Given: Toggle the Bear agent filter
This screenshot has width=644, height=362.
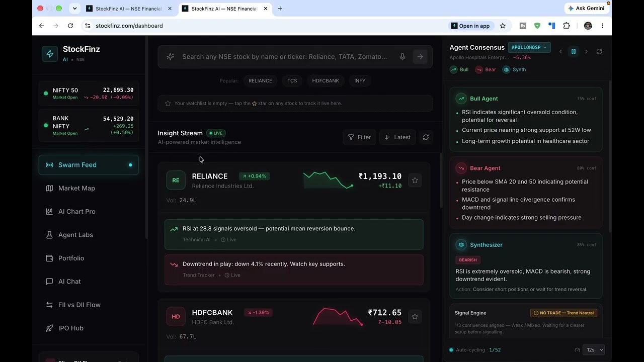Looking at the screenshot, I should point(486,69).
